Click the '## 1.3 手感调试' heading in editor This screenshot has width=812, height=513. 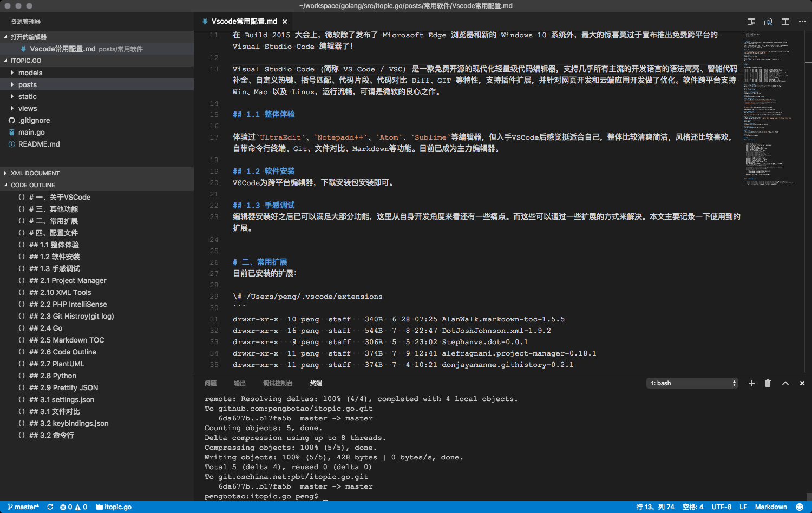click(264, 205)
